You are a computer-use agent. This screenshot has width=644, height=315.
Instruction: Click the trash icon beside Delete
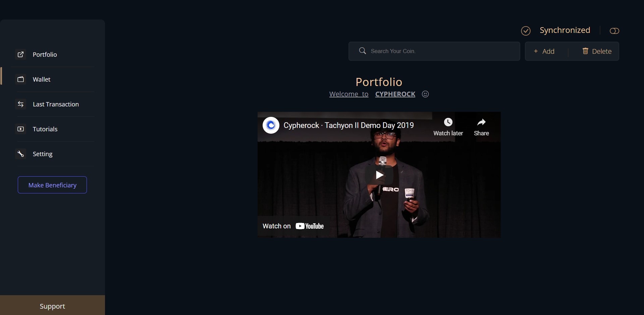pyautogui.click(x=585, y=51)
